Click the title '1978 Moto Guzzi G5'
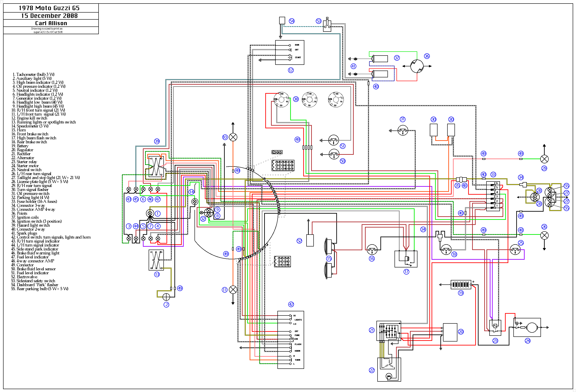 49,8
